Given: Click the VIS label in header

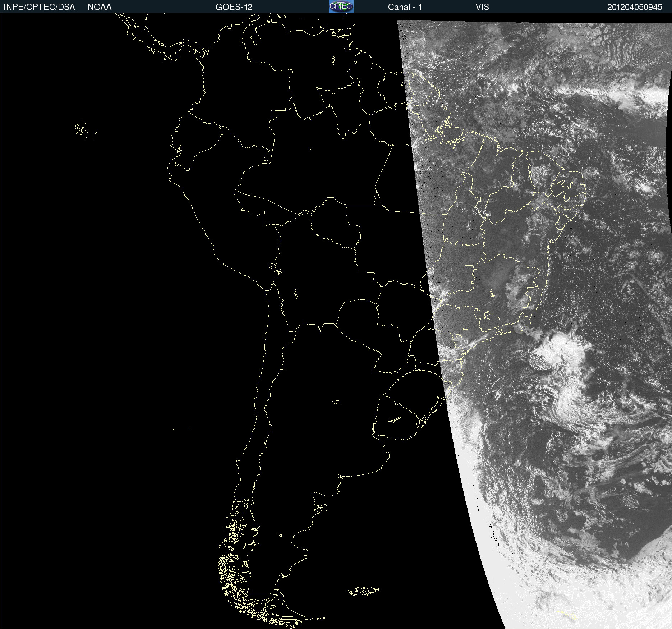Looking at the screenshot, I should (x=482, y=7).
